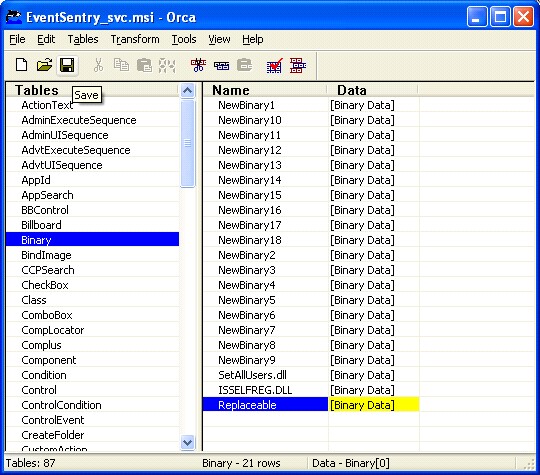Select the ControlEvent table
540x475 pixels.
(x=53, y=420)
